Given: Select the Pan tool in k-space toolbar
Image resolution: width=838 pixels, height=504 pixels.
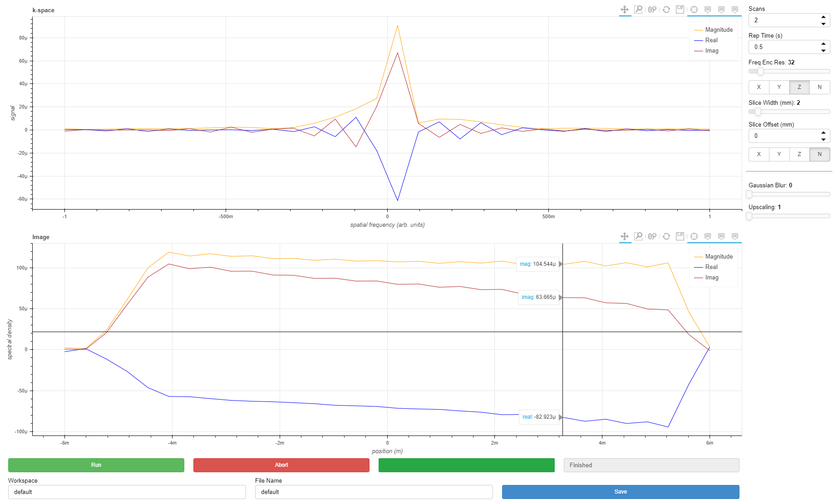Looking at the screenshot, I should 625,10.
